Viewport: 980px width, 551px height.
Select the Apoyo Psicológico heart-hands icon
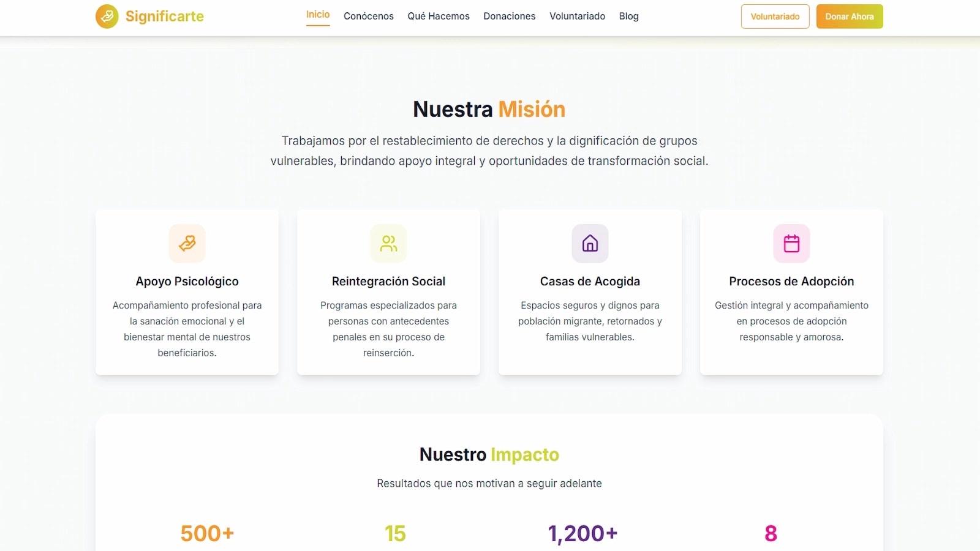tap(187, 243)
